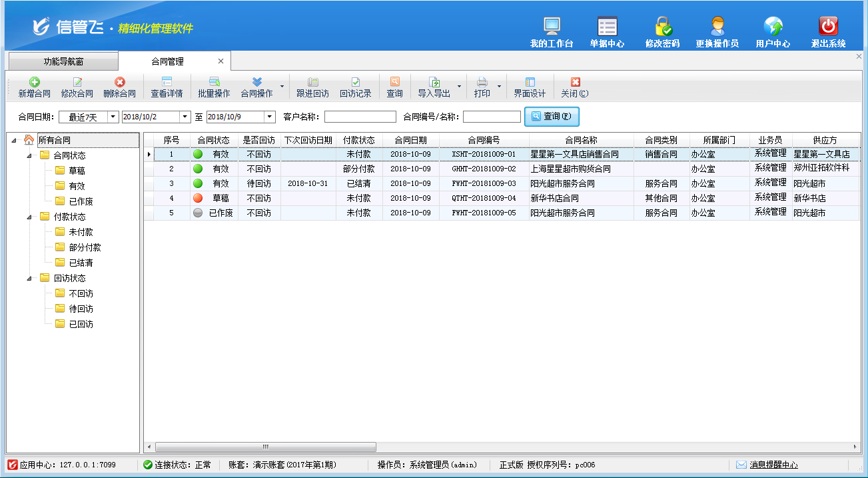Switch to the 功能导航窗 tab

point(63,61)
